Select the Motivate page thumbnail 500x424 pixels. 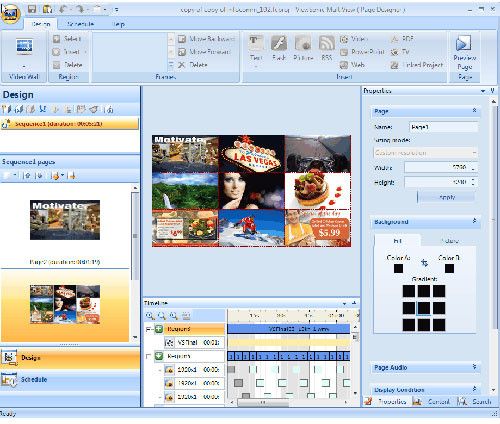coord(65,220)
